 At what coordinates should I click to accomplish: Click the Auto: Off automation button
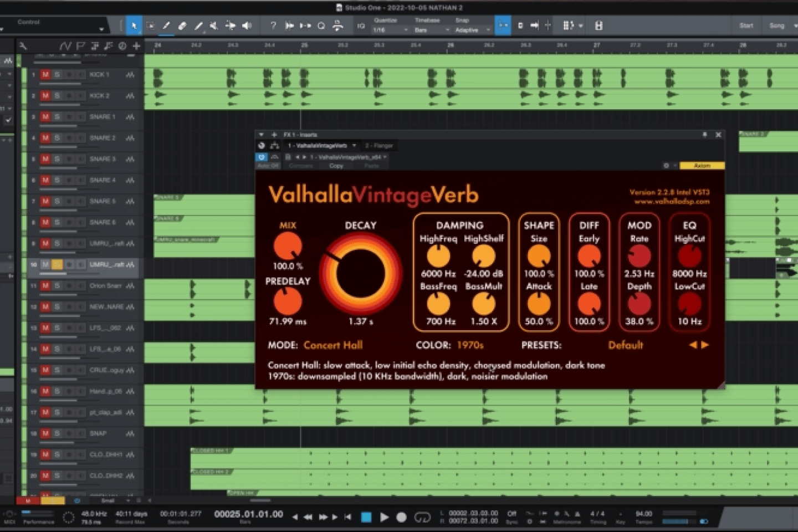click(267, 166)
